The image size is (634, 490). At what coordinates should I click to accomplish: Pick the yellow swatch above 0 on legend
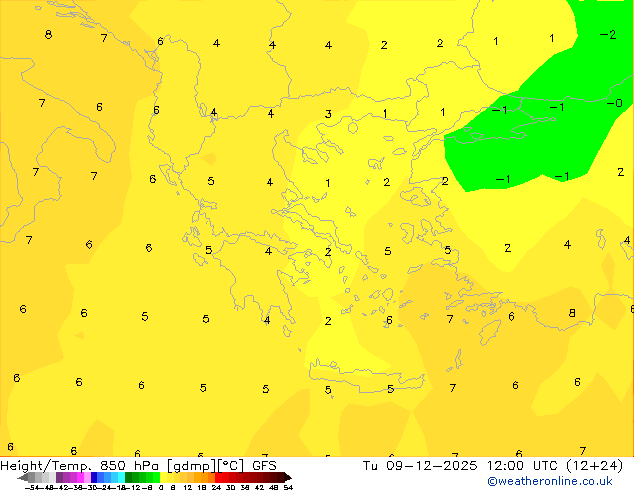(x=163, y=477)
